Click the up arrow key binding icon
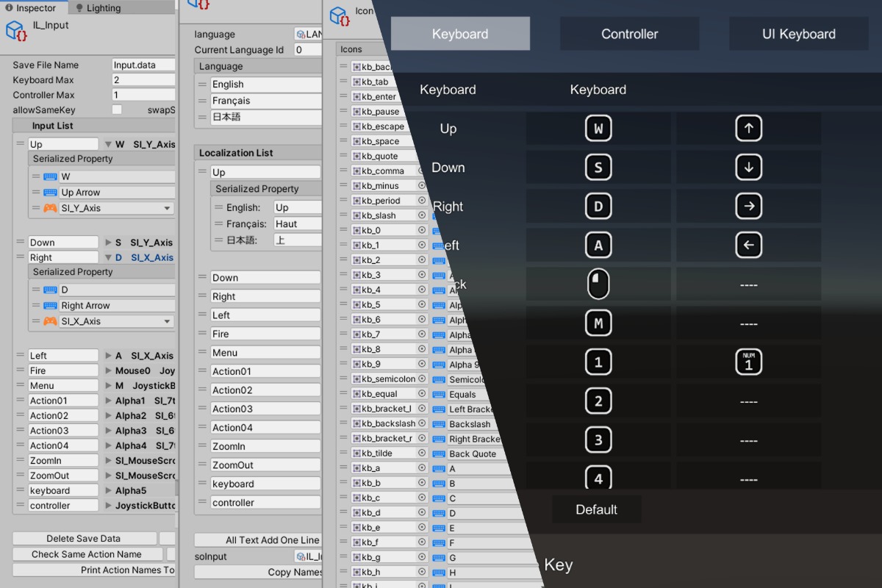This screenshot has width=882, height=588. [x=748, y=129]
